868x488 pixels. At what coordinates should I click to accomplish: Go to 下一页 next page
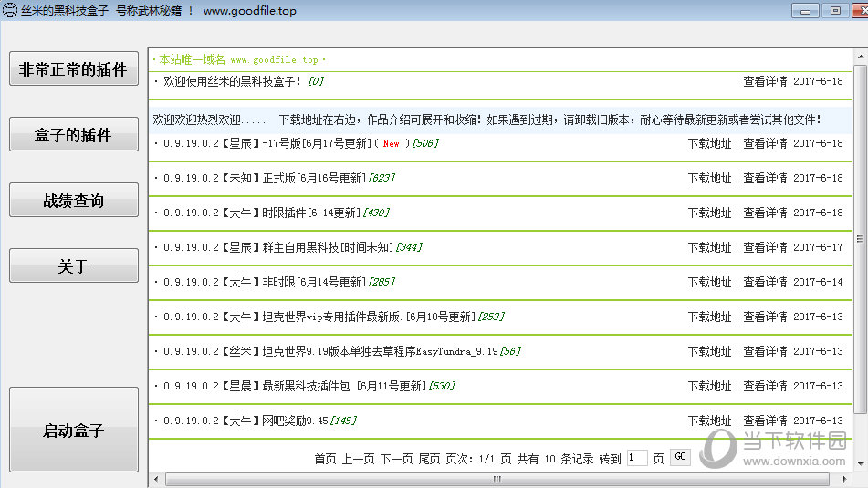[396, 459]
